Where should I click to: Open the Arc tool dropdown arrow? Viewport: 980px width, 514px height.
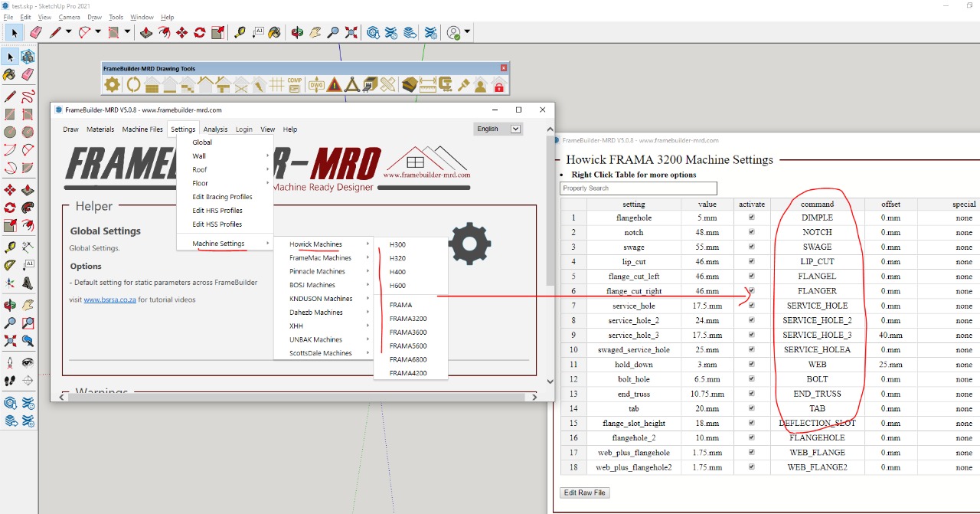coord(98,32)
